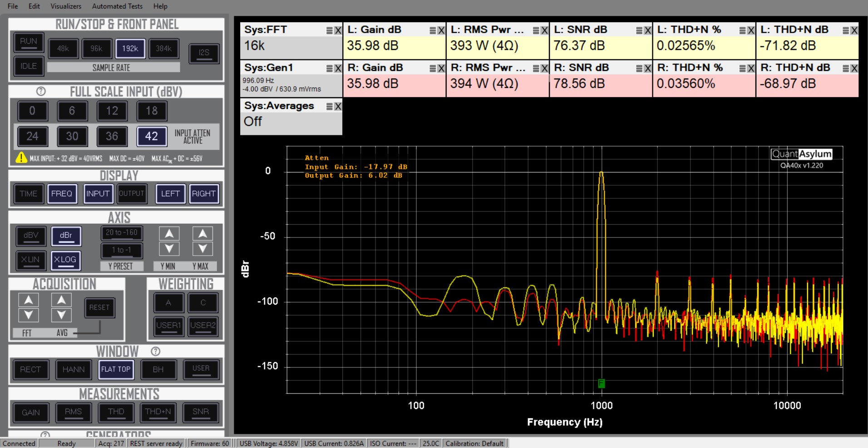Select the BH window

click(x=158, y=370)
